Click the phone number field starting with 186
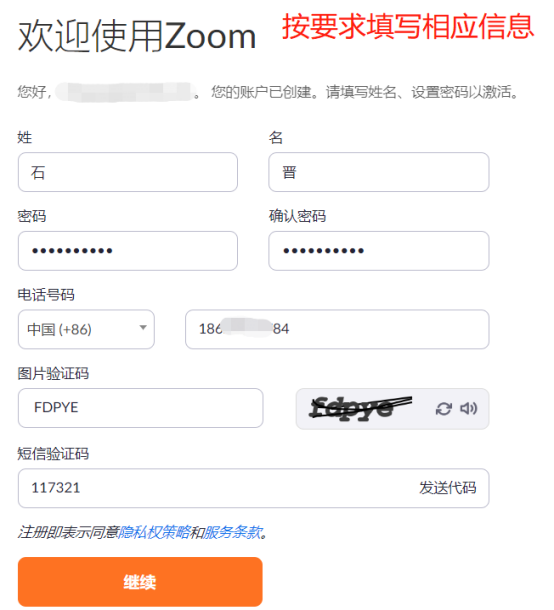554x610 pixels. pos(337,329)
